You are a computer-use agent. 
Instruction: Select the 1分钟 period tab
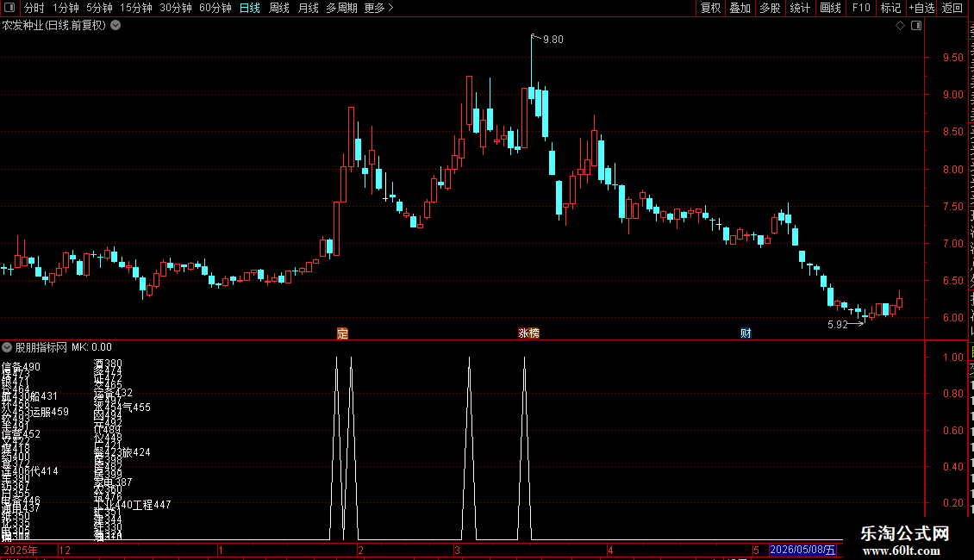pyautogui.click(x=66, y=8)
